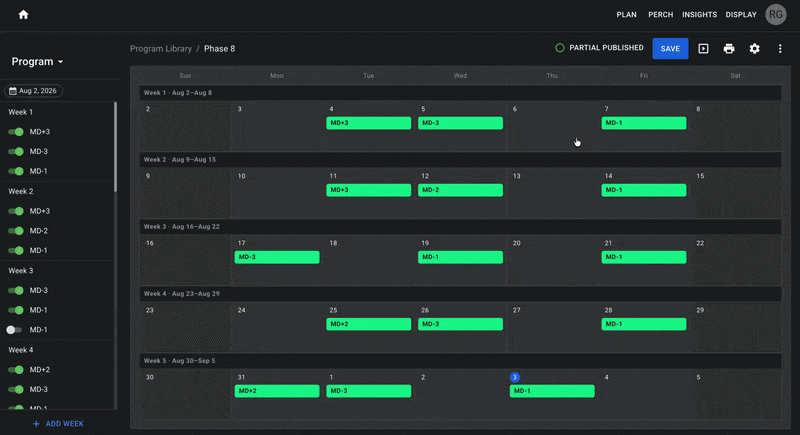Open the DISPLAY menu
800x435 pixels.
741,15
